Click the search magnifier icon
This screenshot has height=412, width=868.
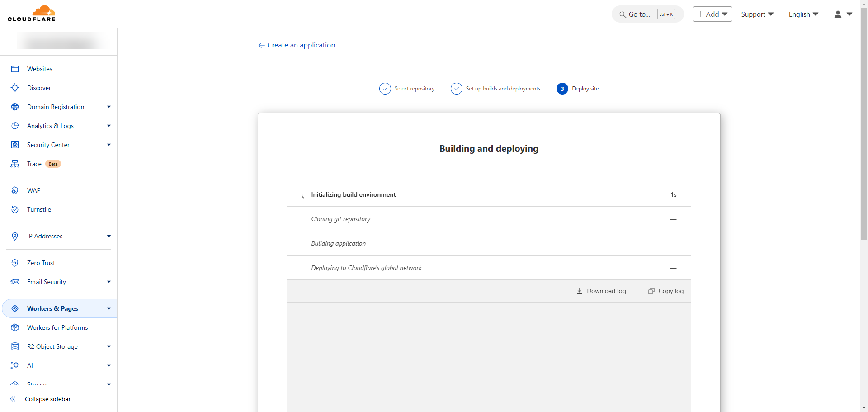coord(623,14)
